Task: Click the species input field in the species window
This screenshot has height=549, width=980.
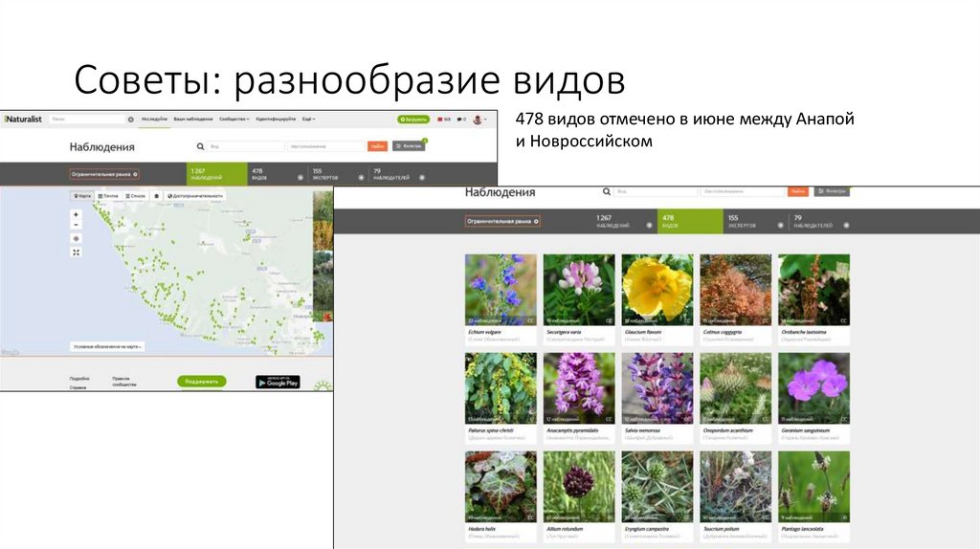Action: (655, 191)
